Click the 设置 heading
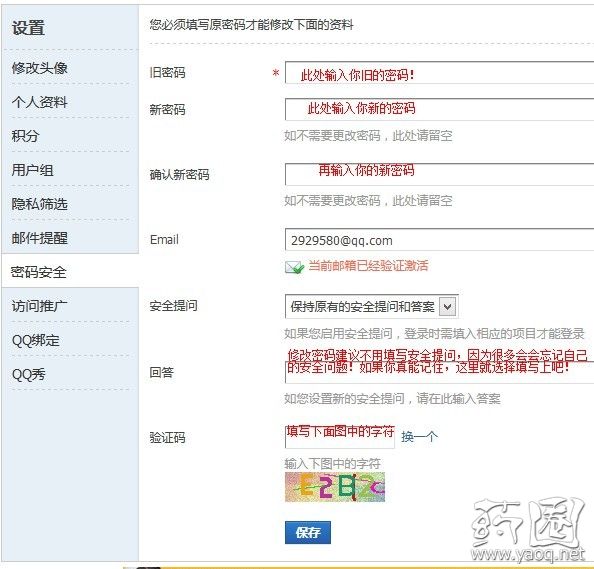Screen dimensions: 594x569 (x=28, y=28)
